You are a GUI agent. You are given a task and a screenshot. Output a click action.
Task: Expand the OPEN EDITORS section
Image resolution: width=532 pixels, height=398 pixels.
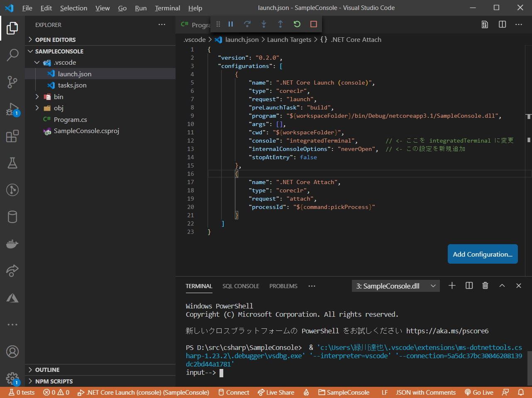coord(100,40)
